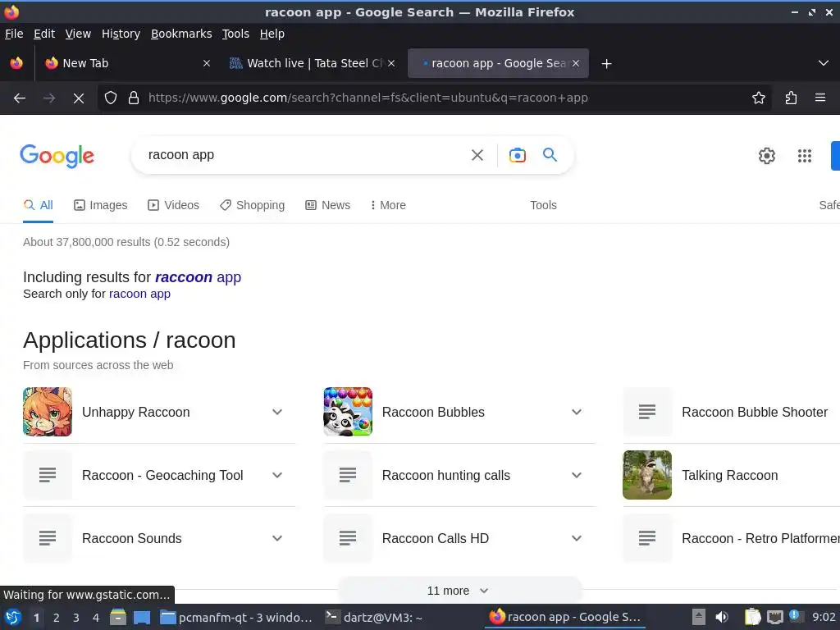Select the Shopping search filter

(x=253, y=205)
